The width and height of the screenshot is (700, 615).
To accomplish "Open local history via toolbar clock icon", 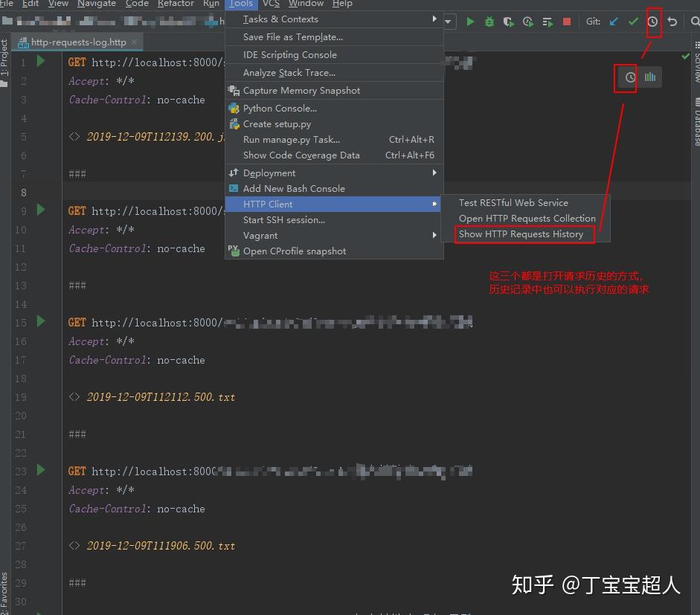I will (652, 22).
